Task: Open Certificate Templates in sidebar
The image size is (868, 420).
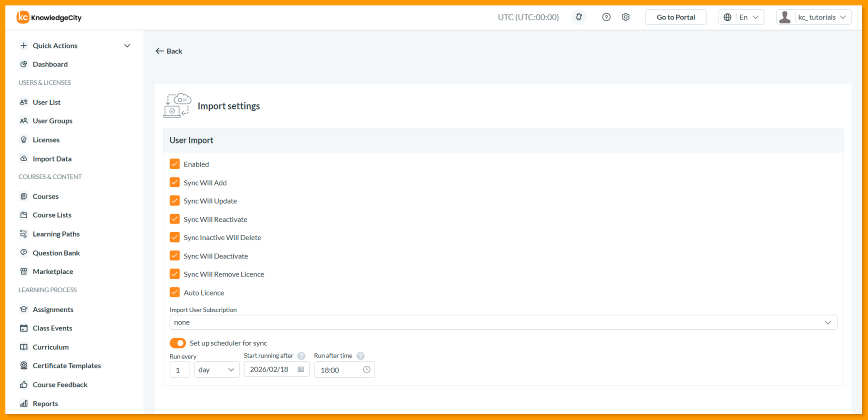Action: pos(66,366)
